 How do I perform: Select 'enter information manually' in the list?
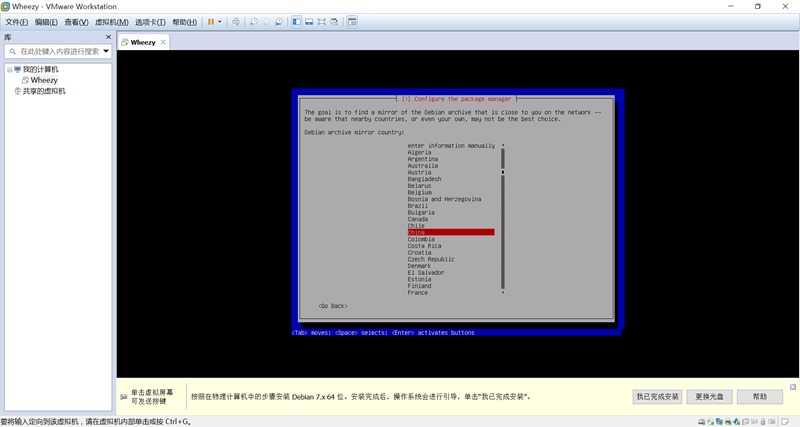pos(451,146)
